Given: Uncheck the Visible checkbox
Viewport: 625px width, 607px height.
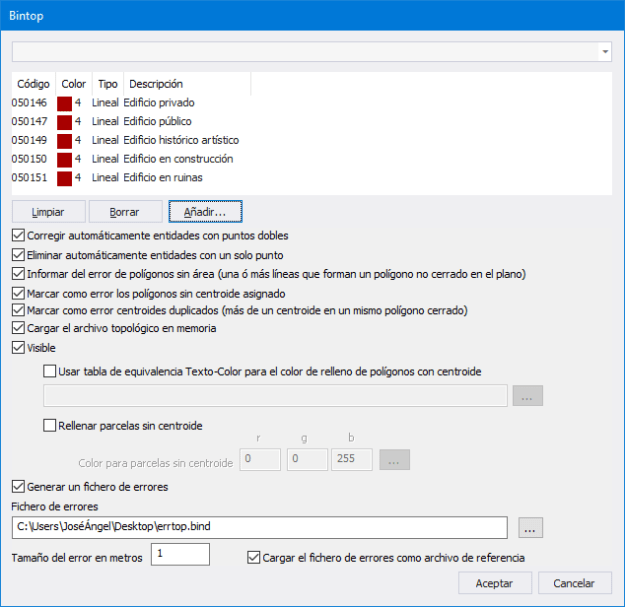Looking at the screenshot, I should tap(18, 348).
